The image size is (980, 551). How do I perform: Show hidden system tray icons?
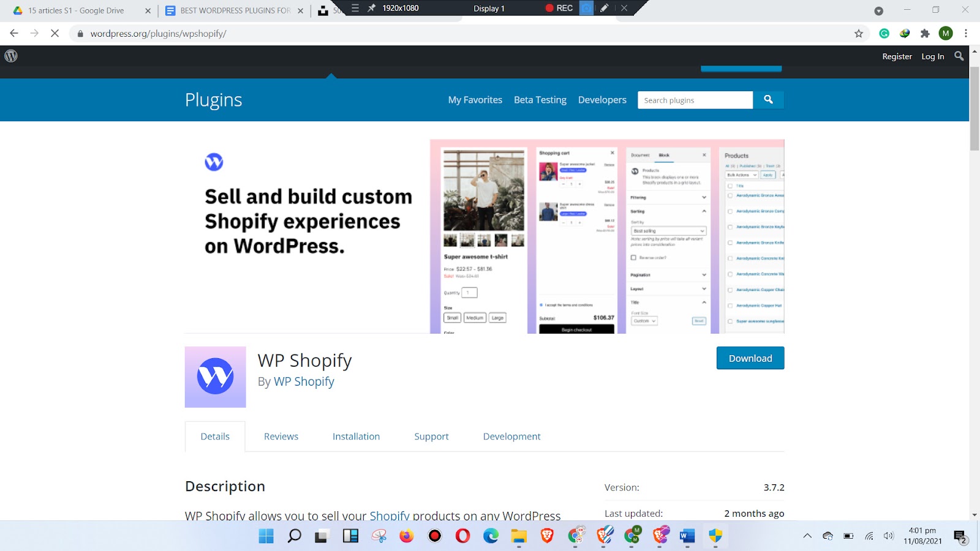click(807, 536)
